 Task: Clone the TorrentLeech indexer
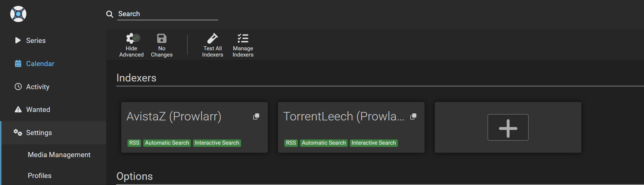coord(413,116)
